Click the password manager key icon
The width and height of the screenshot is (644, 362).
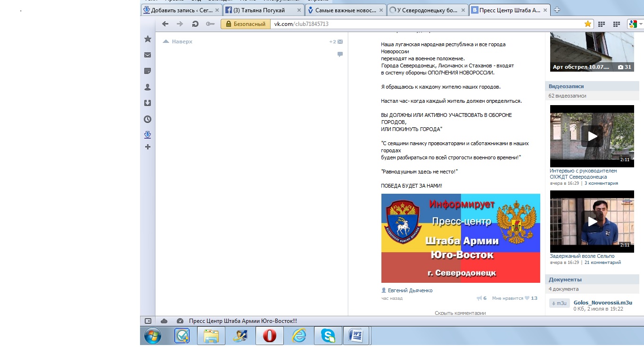click(x=210, y=24)
